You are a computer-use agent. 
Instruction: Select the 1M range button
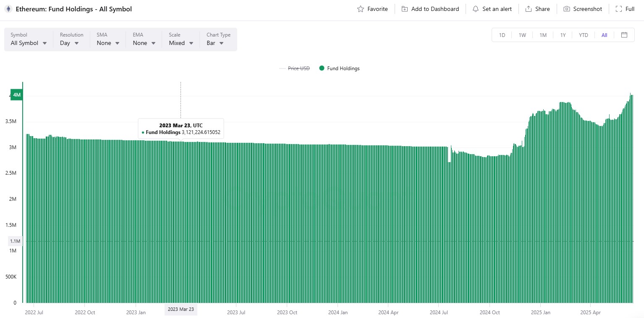(543, 35)
